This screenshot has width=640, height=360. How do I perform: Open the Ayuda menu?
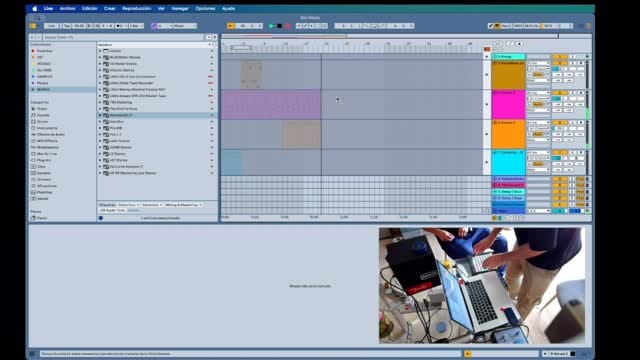coord(228,9)
